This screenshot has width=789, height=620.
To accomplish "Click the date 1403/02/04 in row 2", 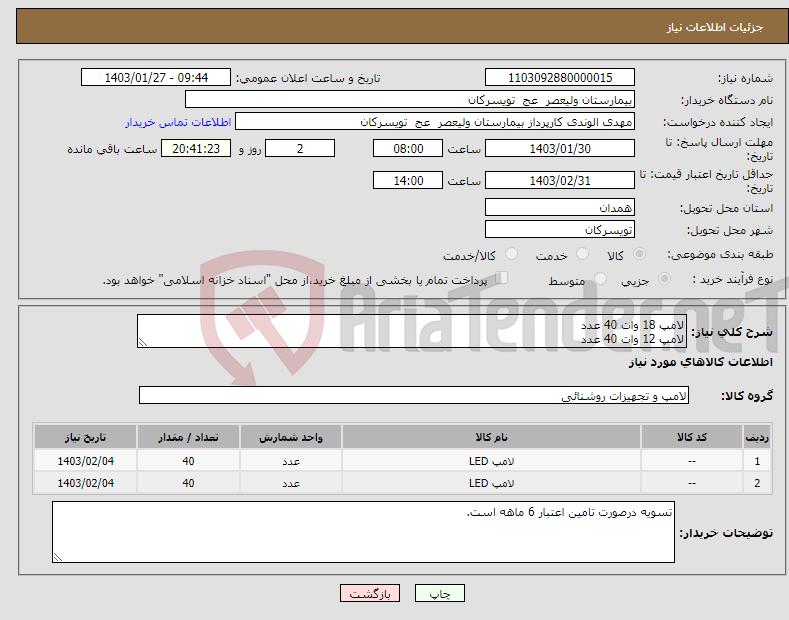I will point(86,483).
